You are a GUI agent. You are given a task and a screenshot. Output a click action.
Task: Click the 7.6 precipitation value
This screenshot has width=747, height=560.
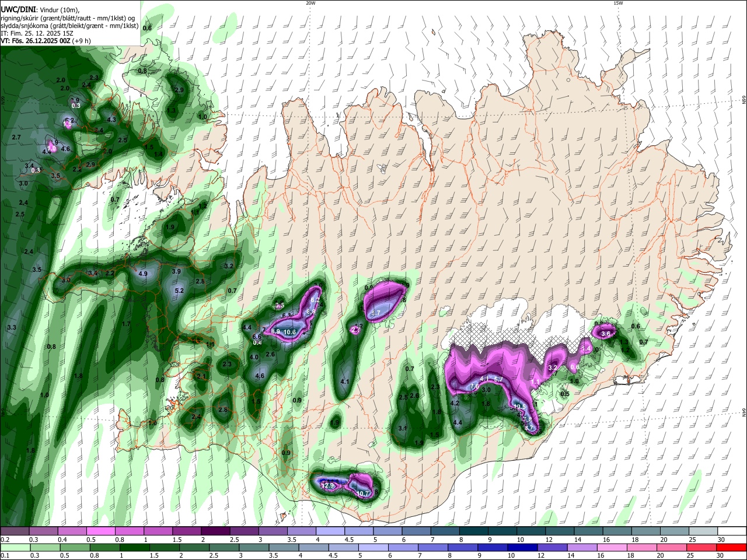474,386
